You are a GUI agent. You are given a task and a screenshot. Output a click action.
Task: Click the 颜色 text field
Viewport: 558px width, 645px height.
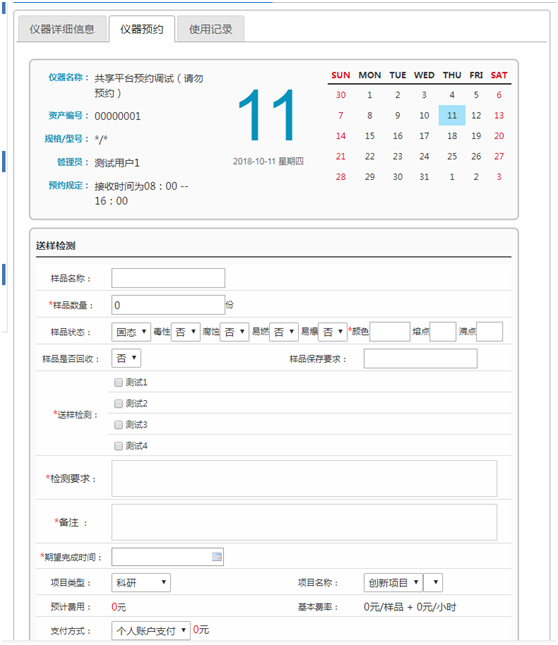390,332
